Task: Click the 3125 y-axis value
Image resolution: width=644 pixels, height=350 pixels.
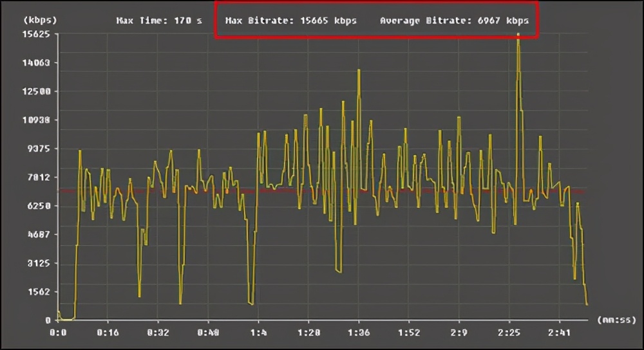Action: point(39,263)
